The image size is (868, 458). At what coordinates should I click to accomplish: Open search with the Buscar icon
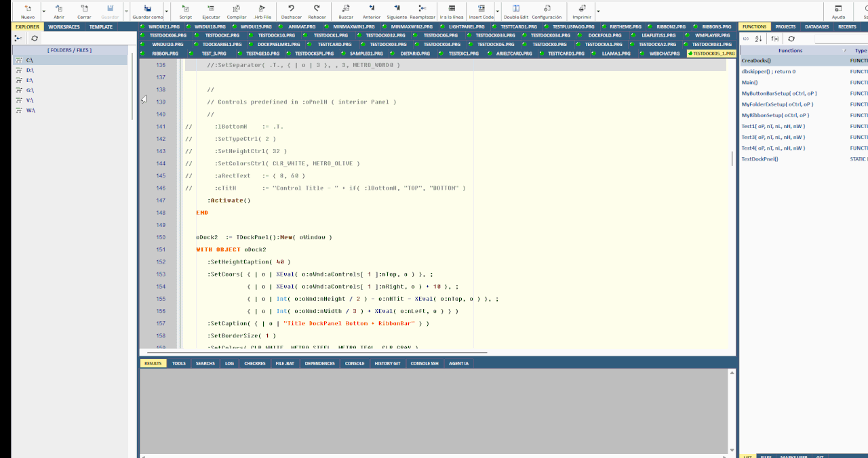pyautogui.click(x=346, y=9)
